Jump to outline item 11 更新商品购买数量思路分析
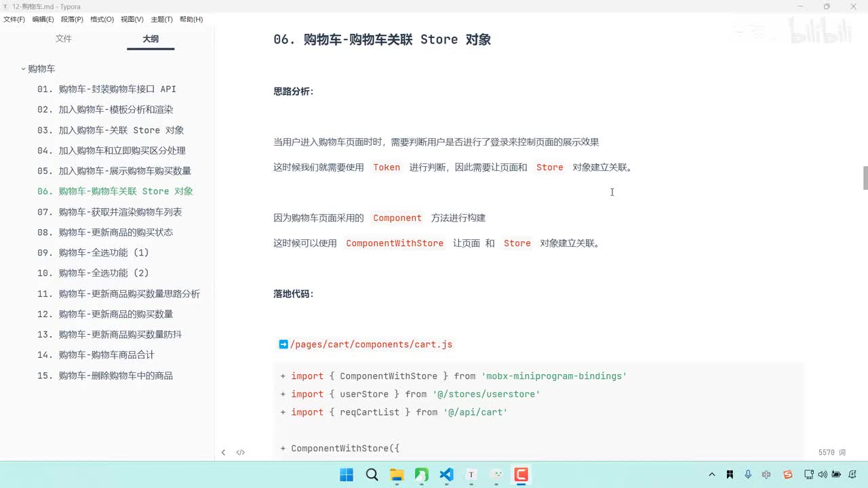 (119, 294)
